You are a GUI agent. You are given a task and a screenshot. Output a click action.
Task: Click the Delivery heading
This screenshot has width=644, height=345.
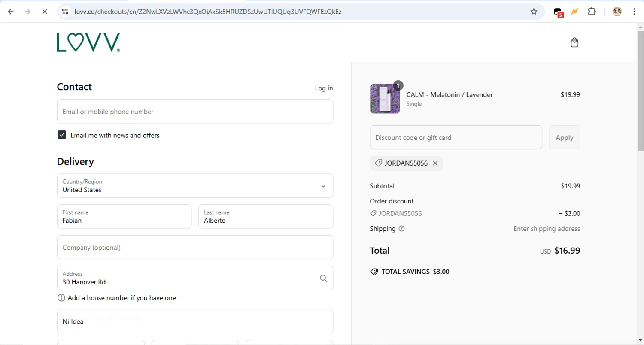[76, 162]
